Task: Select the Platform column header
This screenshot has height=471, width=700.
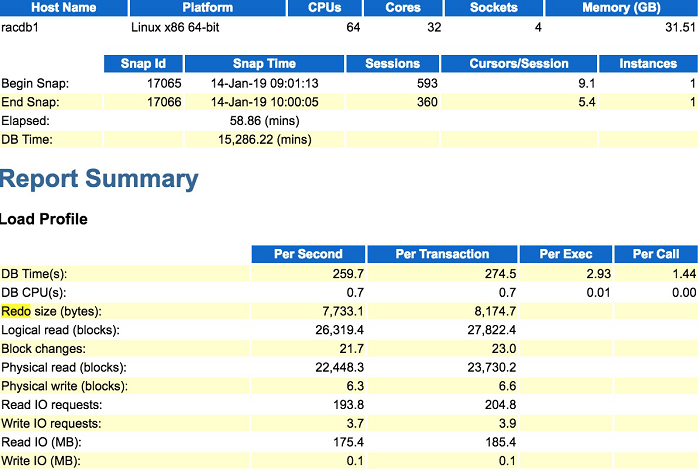Action: 207,7
